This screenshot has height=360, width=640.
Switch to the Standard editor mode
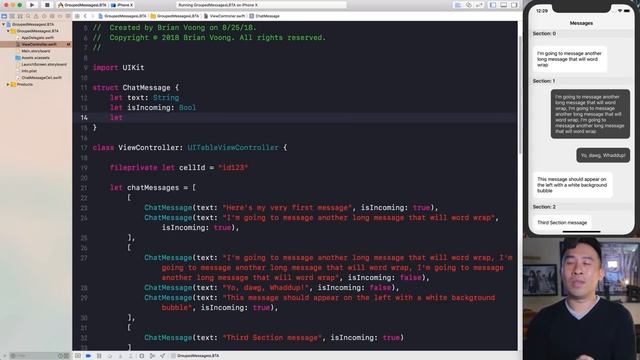pyautogui.click(x=458, y=5)
